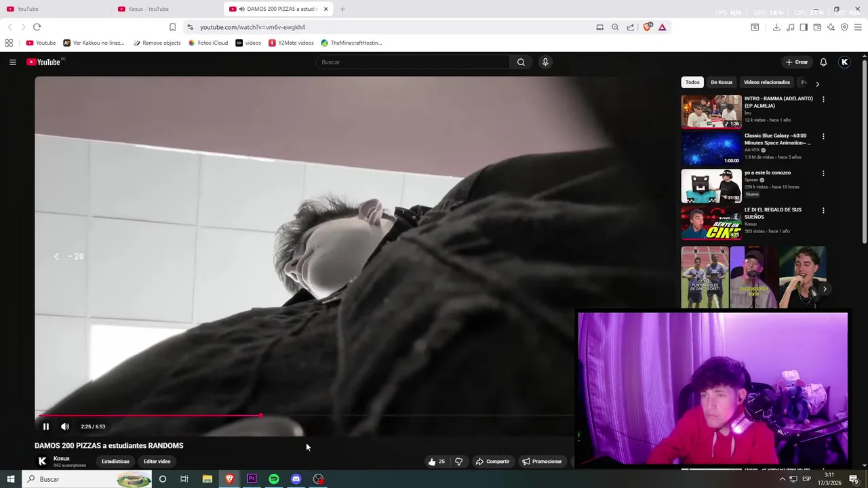This screenshot has height=488, width=868.
Task: Open the browser main hamburger menu
Action: [859, 27]
